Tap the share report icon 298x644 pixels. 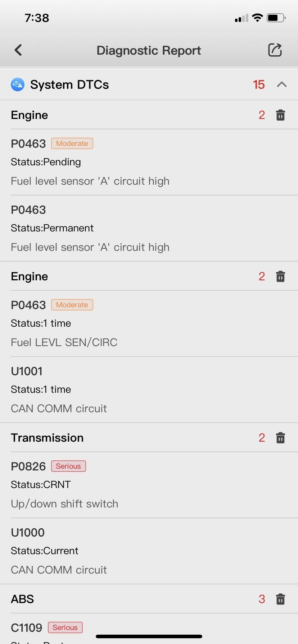coord(275,50)
